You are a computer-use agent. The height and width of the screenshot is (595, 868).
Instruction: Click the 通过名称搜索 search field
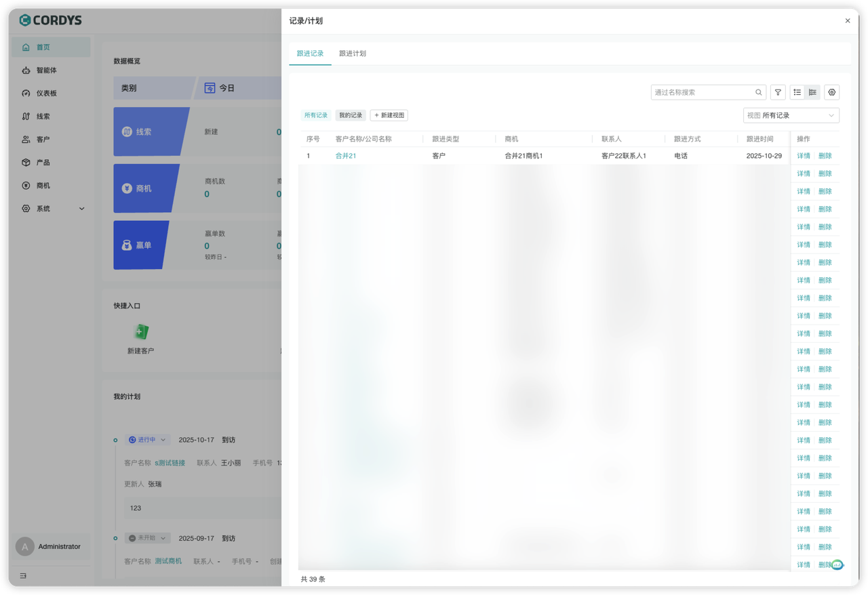703,92
